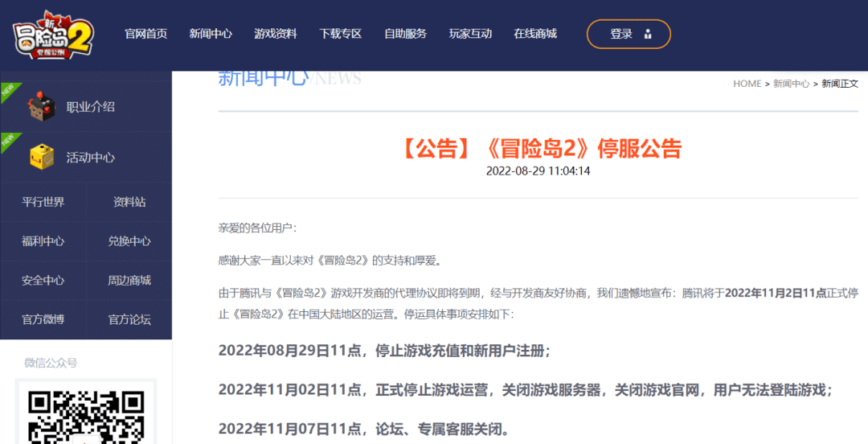Click the HOME breadcrumb link
This screenshot has height=444, width=868.
tap(747, 84)
